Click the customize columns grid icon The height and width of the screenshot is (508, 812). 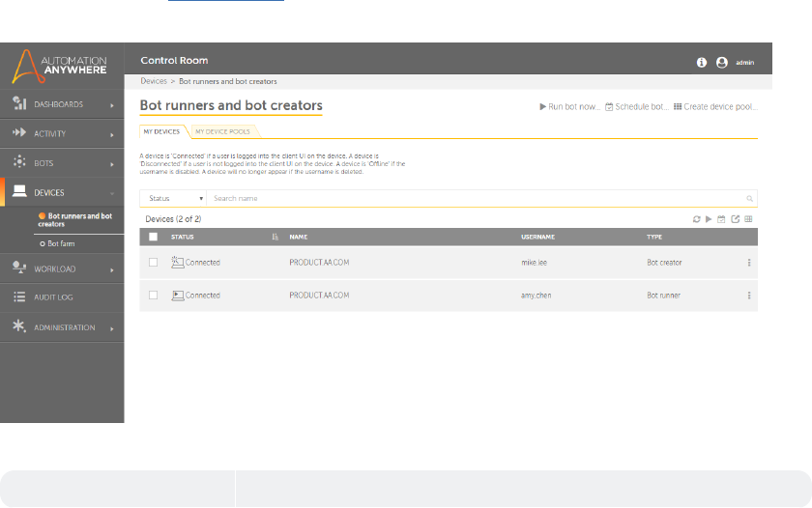748,219
